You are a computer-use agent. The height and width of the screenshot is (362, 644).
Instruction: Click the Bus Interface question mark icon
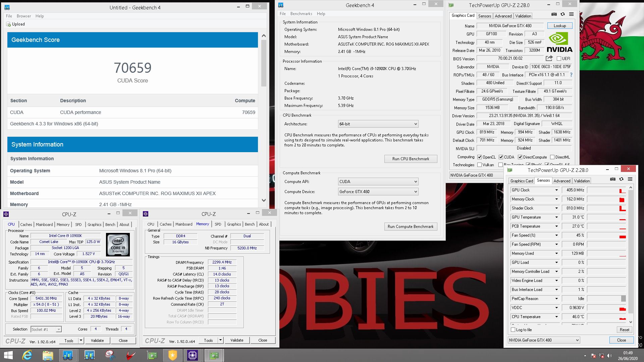click(x=571, y=75)
